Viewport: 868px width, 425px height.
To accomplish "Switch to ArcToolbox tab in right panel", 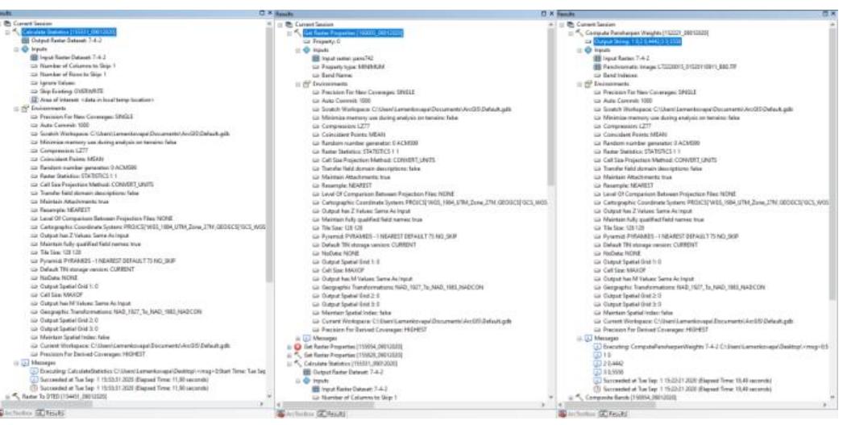I will tap(576, 415).
